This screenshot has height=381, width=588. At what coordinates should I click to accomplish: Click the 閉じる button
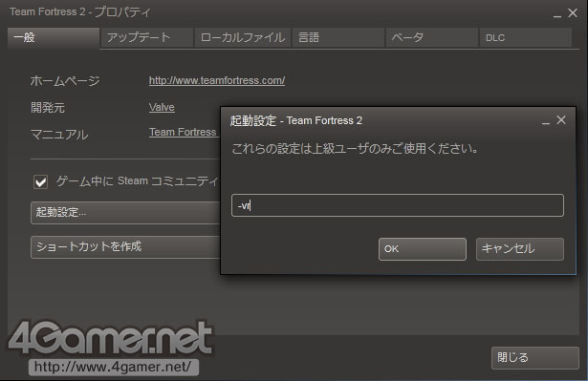coord(535,358)
